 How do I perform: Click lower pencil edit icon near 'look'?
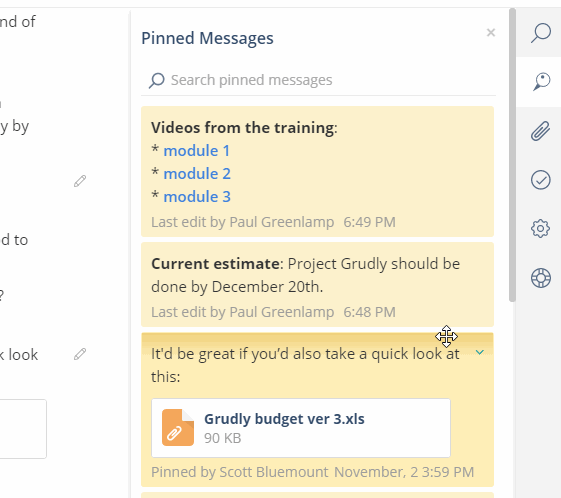tap(80, 354)
